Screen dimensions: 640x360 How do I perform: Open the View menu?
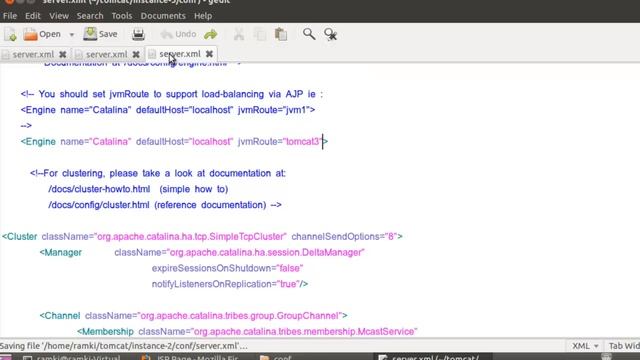[x=59, y=16]
